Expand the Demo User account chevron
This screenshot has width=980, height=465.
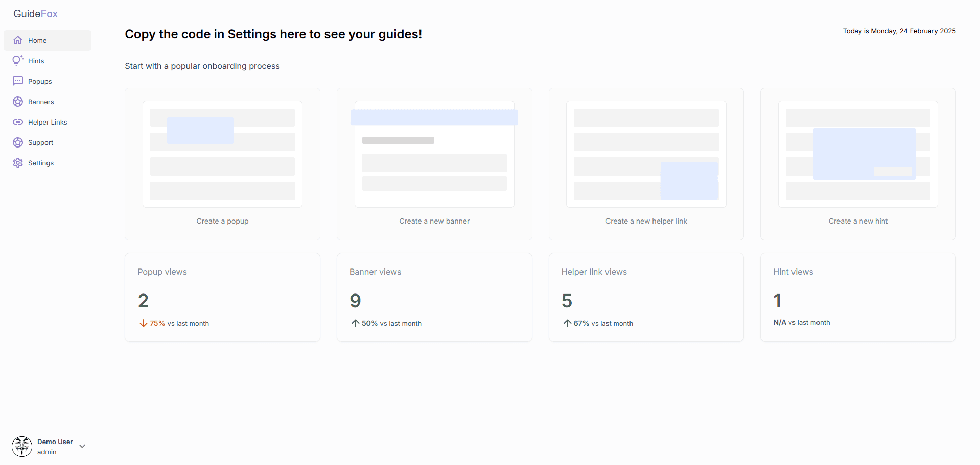(82, 446)
